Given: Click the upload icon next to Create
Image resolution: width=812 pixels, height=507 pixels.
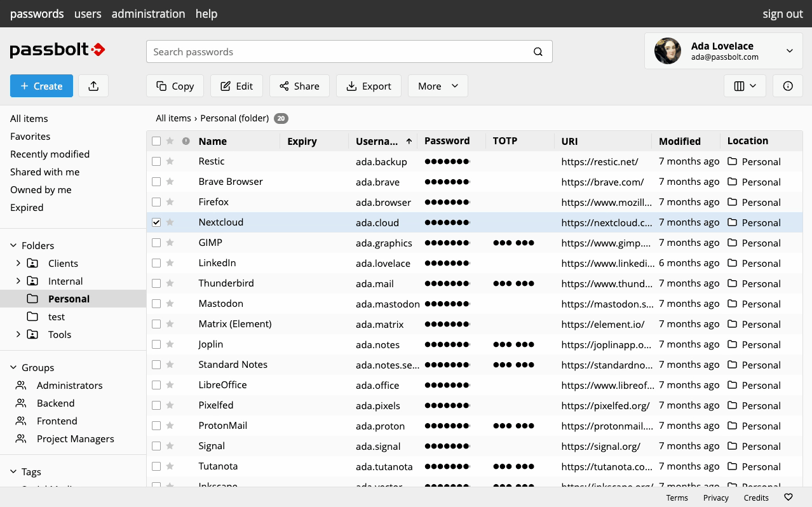Looking at the screenshot, I should tap(93, 86).
